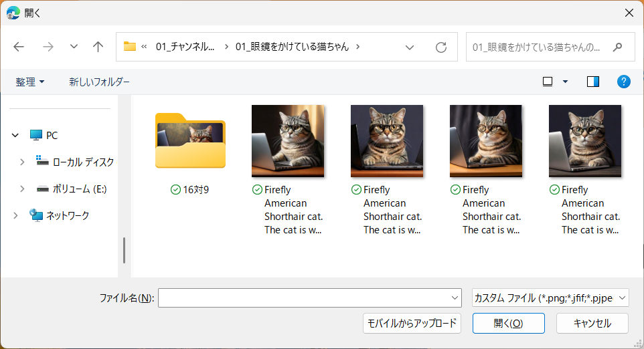Click the folder icon in the address bar
The height and width of the screenshot is (349, 644).
click(x=130, y=46)
